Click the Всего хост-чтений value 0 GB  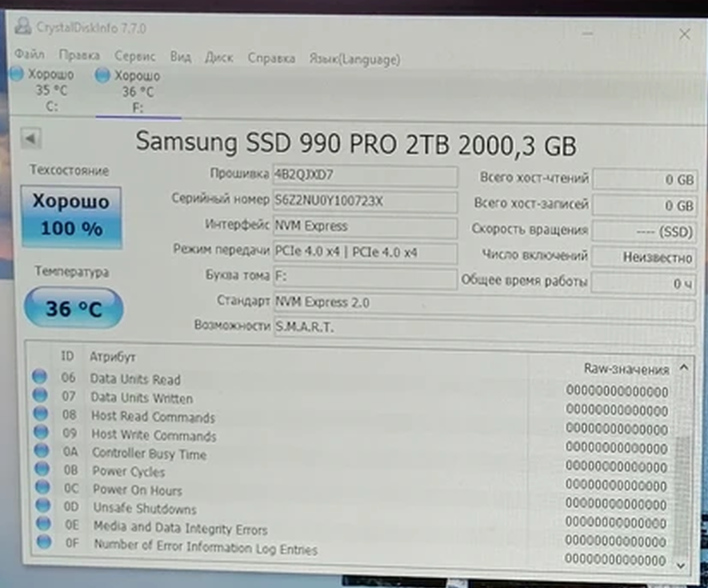pyautogui.click(x=644, y=180)
